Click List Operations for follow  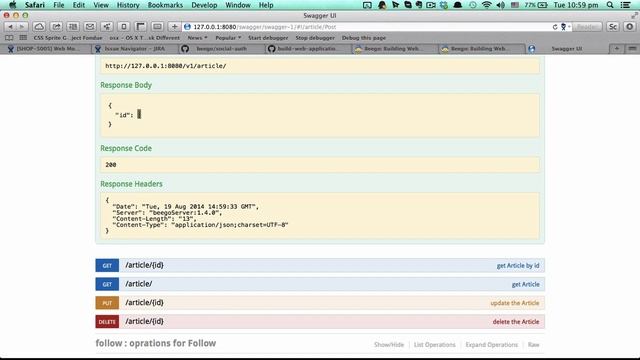434,345
